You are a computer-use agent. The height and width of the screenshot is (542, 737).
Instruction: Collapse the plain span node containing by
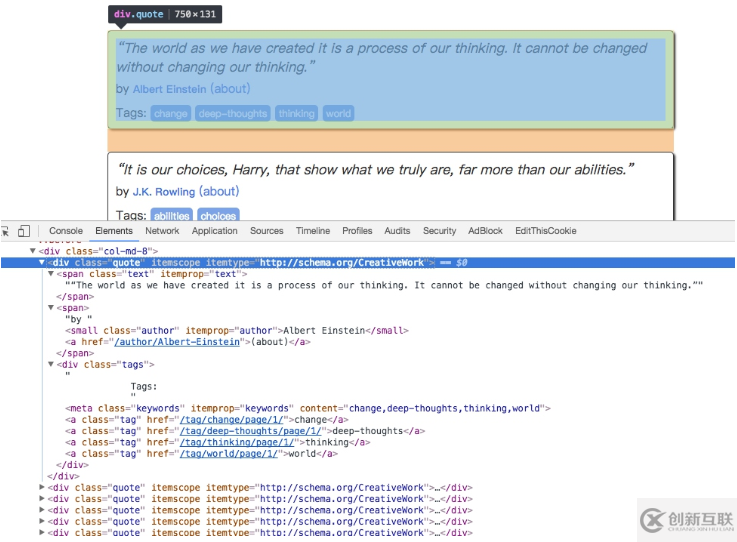[x=51, y=307]
